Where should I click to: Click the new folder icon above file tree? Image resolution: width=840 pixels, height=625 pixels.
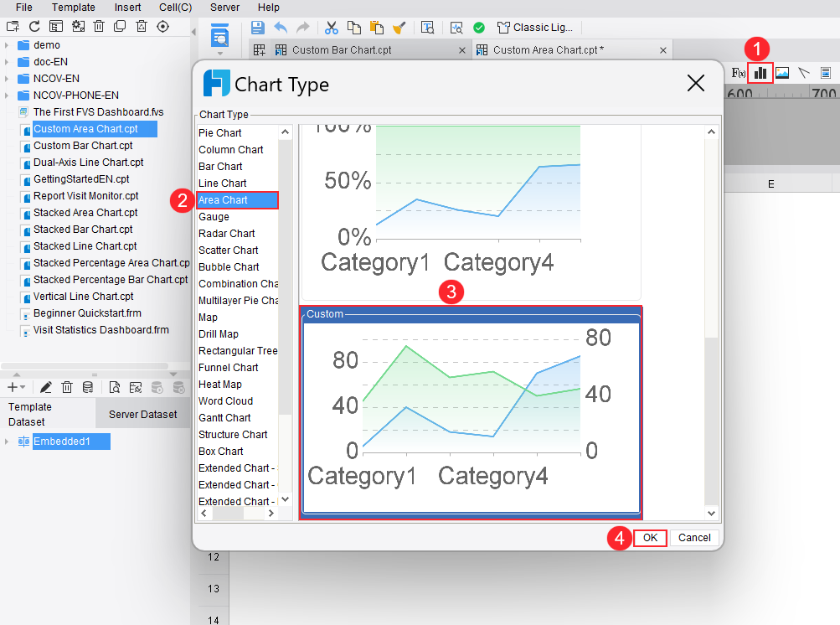click(x=13, y=26)
